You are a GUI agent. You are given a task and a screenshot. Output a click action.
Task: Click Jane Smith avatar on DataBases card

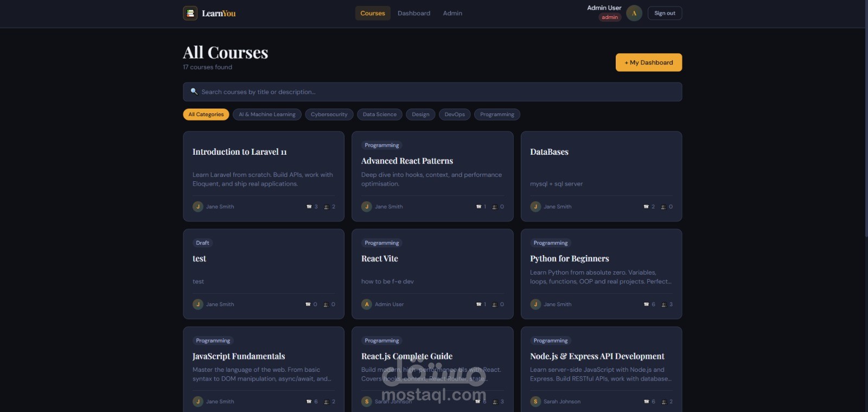pyautogui.click(x=535, y=206)
